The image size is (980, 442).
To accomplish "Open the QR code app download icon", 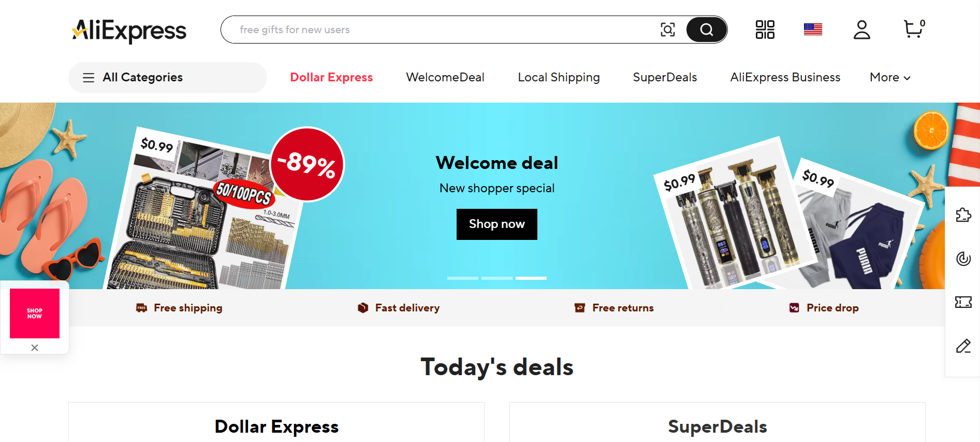I will [x=765, y=30].
